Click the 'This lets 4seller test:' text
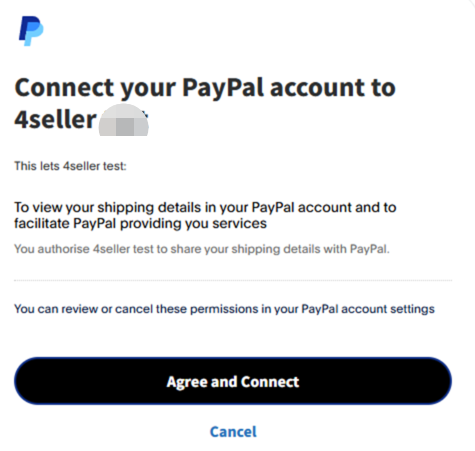Screen dimensions: 475x451 tap(70, 166)
